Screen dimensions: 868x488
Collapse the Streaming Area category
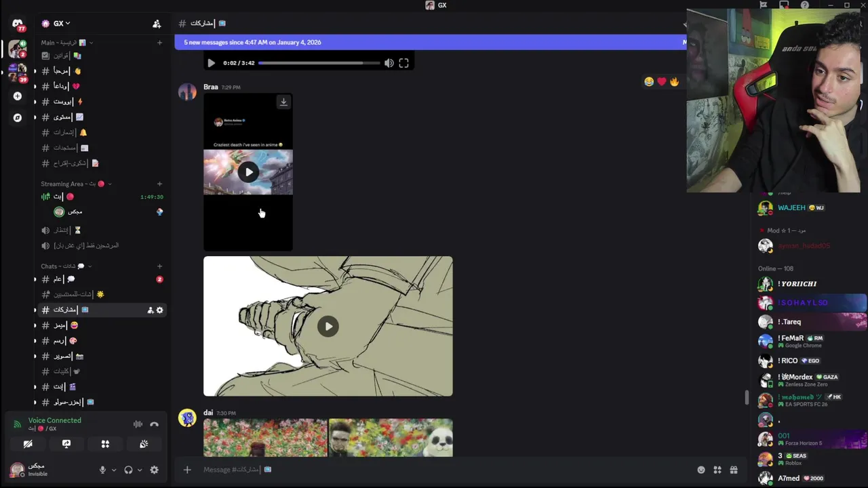[76, 184]
